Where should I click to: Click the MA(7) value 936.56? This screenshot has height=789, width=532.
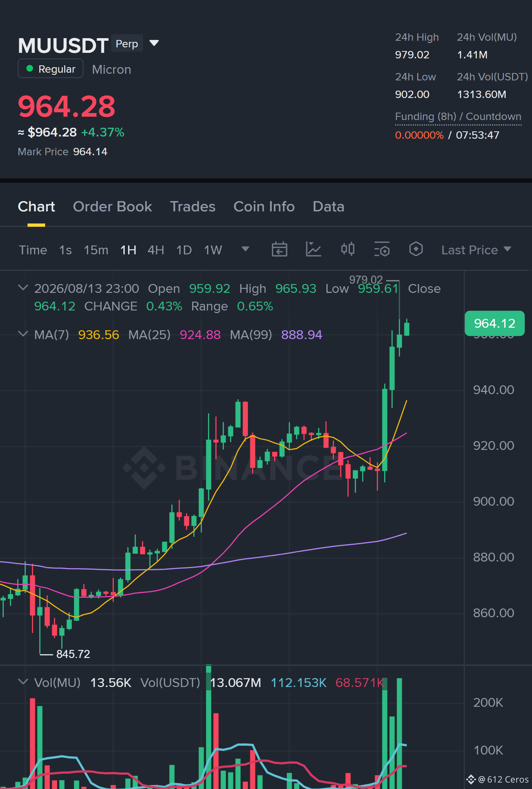pos(99,335)
